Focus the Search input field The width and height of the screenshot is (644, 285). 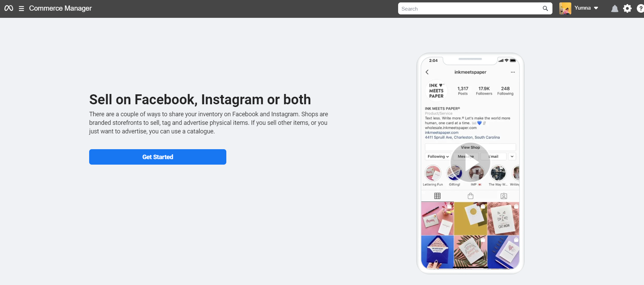(x=470, y=9)
